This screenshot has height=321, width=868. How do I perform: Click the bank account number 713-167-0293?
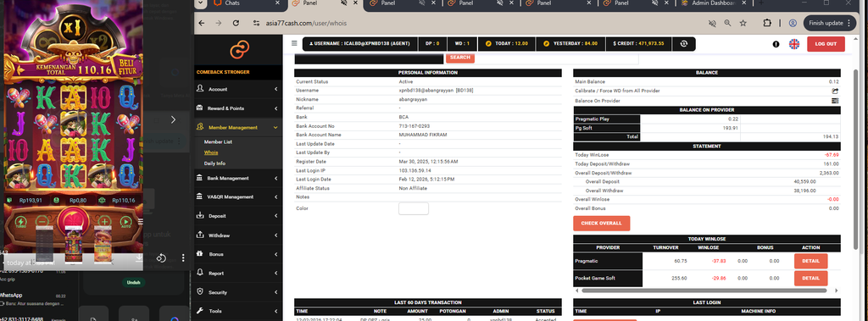coord(414,126)
